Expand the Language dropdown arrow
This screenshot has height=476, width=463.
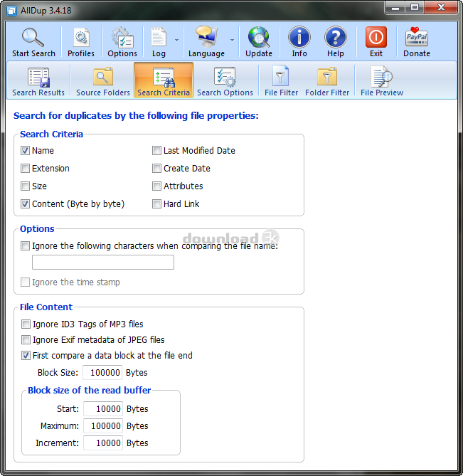coord(233,39)
